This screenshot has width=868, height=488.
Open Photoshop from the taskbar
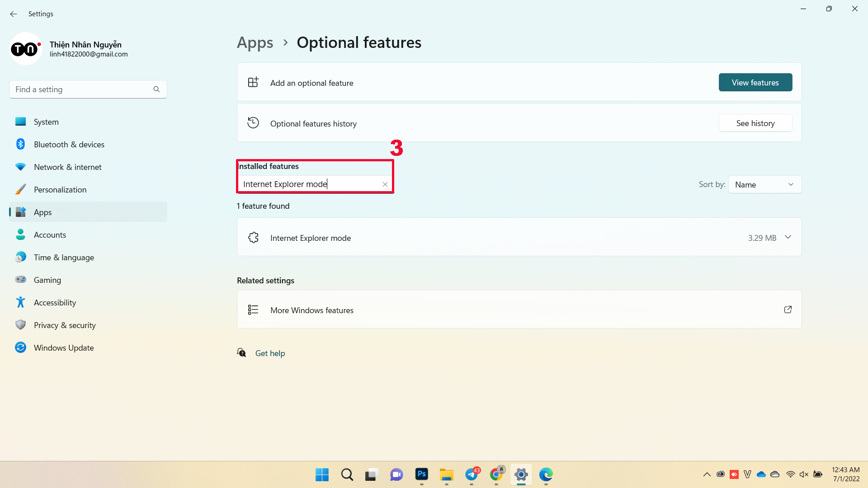421,474
